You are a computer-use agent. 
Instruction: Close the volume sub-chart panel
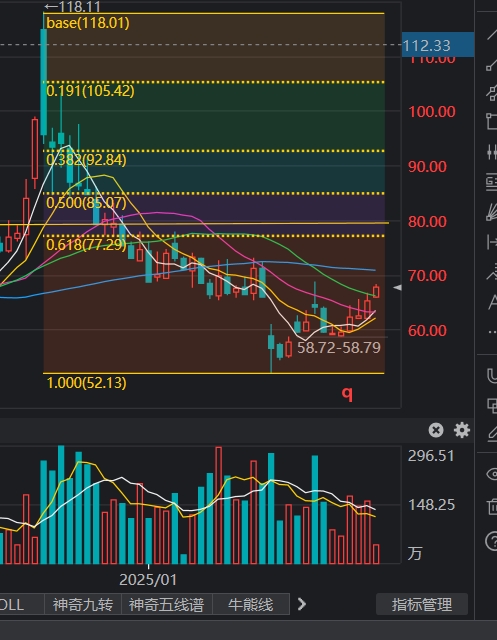click(x=436, y=430)
